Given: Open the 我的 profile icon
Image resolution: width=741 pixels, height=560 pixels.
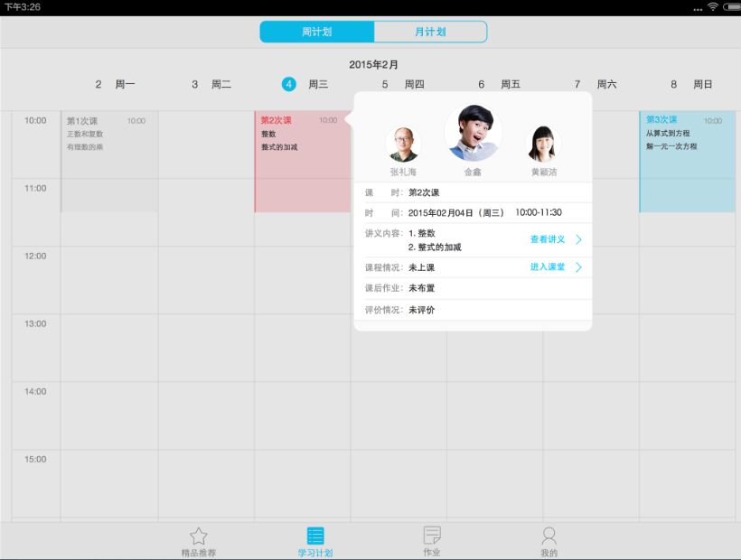Looking at the screenshot, I should click(x=549, y=536).
